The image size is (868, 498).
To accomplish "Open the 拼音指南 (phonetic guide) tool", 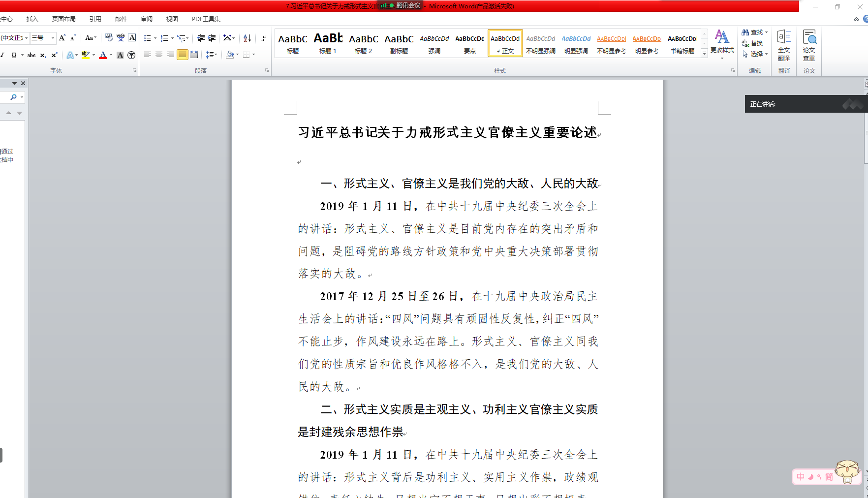I will (121, 38).
